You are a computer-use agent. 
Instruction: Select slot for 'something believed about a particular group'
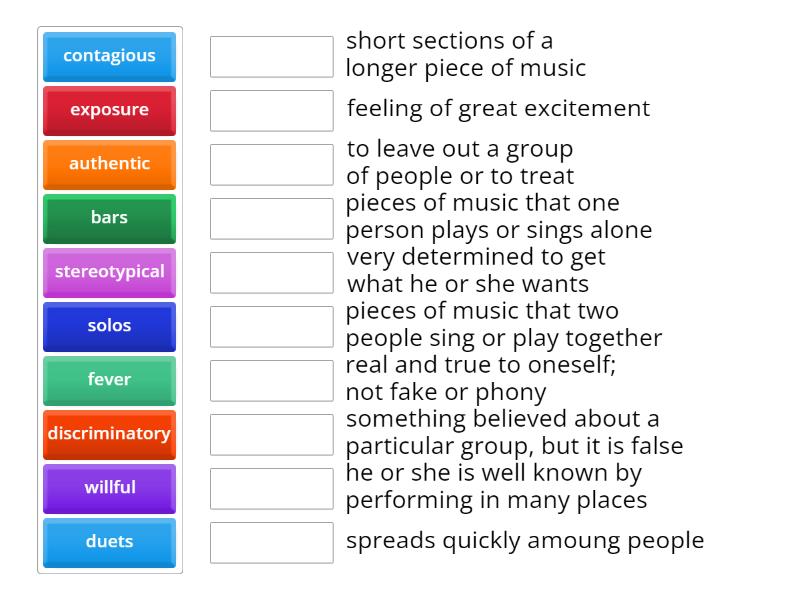pyautogui.click(x=271, y=435)
